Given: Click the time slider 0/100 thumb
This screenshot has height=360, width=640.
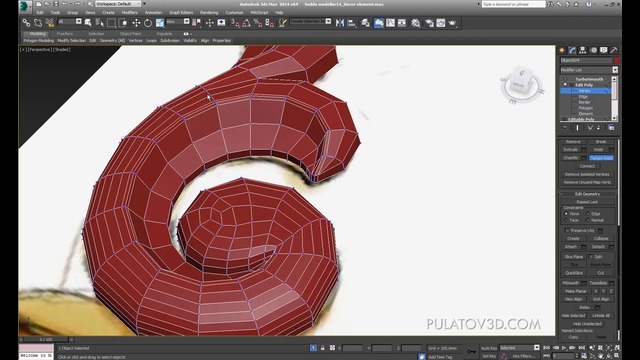Looking at the screenshot, I should 46,339.
